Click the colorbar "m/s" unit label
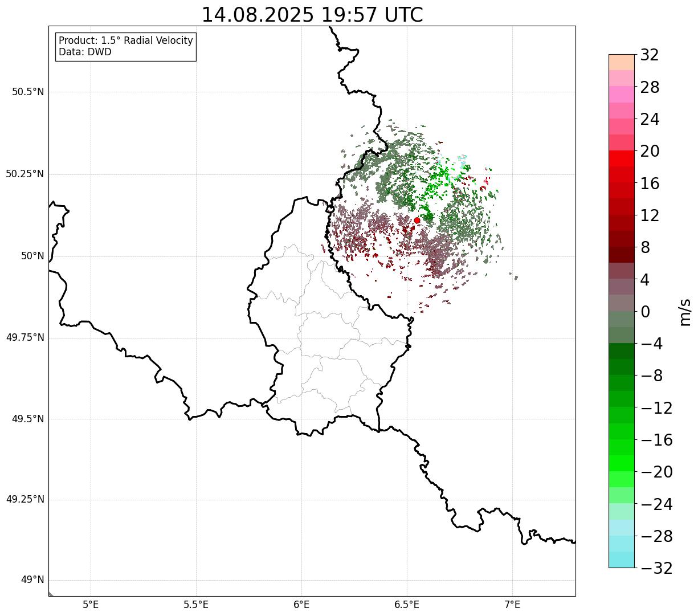 coord(685,312)
